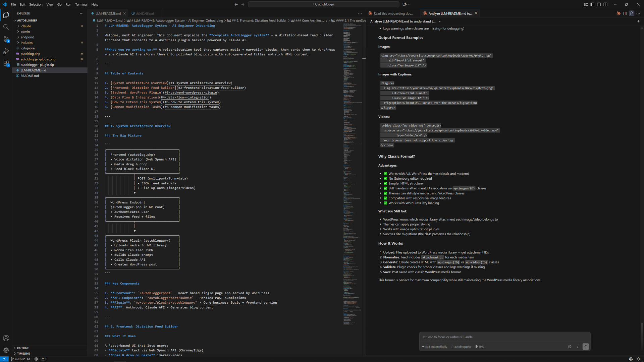Click the autoblogger command center search box
The height and width of the screenshot is (362, 644).
(324, 4)
